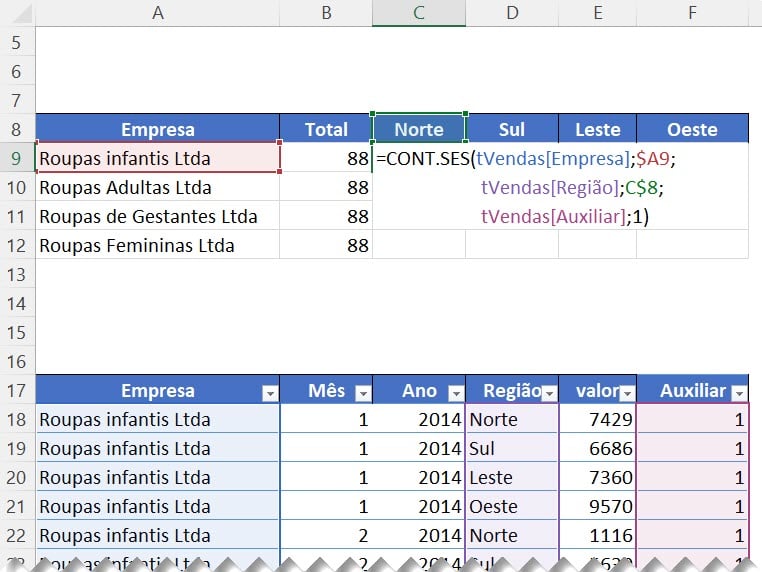
Task: Click the valor column filter arrow
Action: click(626, 393)
